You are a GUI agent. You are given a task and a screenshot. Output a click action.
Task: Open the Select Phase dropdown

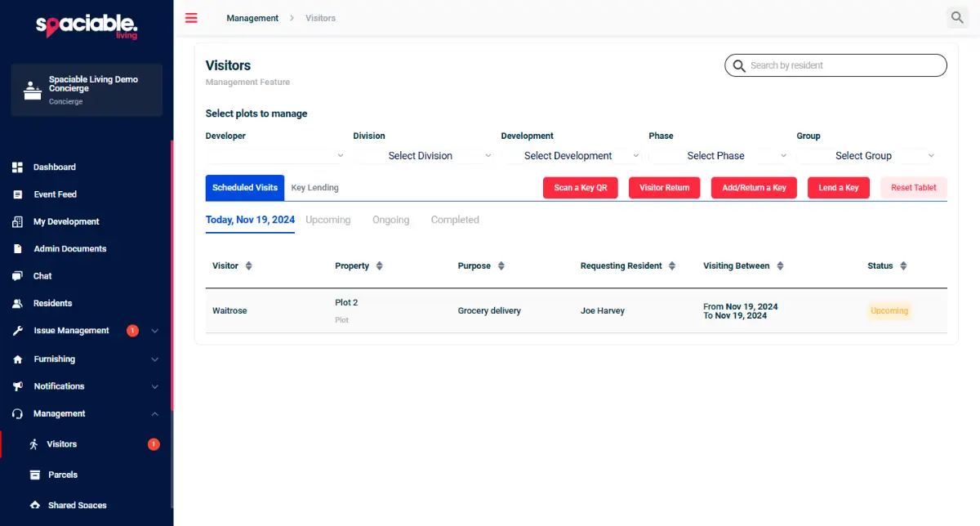coord(719,156)
